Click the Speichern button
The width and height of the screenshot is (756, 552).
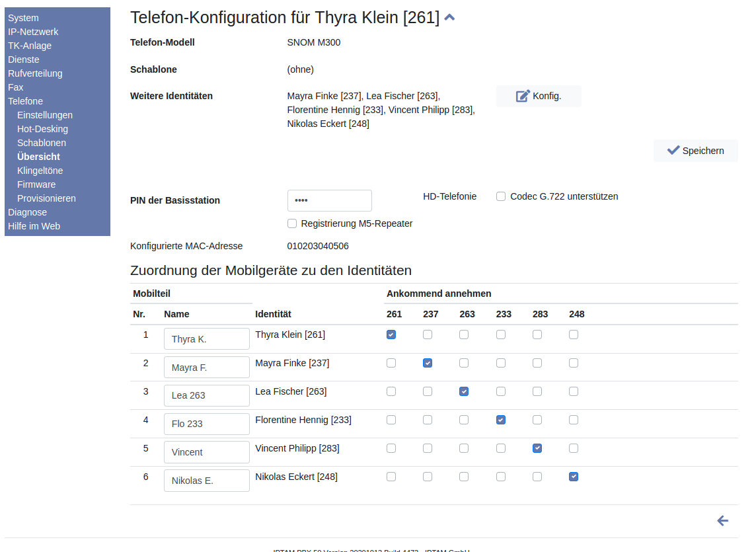[x=696, y=151]
